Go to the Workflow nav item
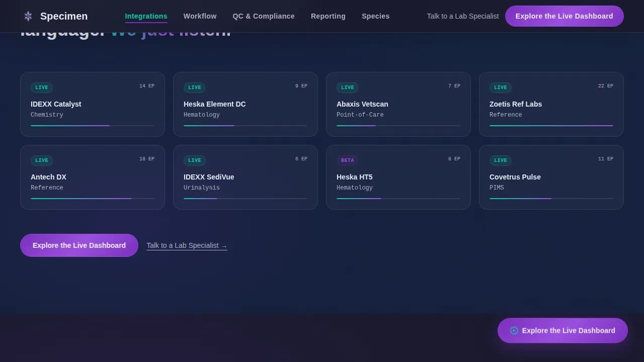Screen dimensions: 644x362 point(200,16)
